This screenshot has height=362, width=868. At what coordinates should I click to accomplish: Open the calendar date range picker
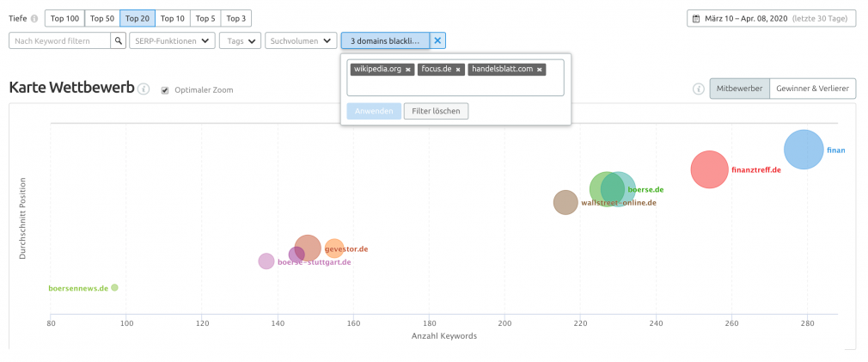(773, 18)
